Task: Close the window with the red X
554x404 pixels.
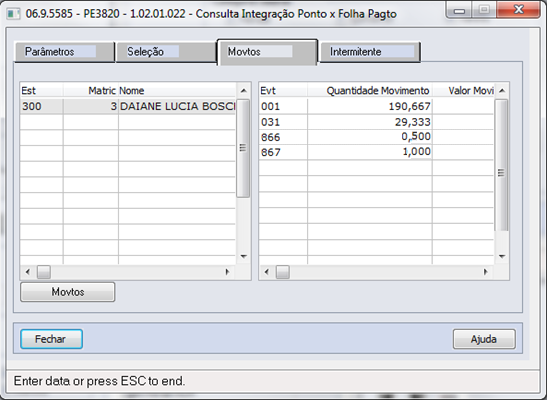Action: (x=518, y=10)
